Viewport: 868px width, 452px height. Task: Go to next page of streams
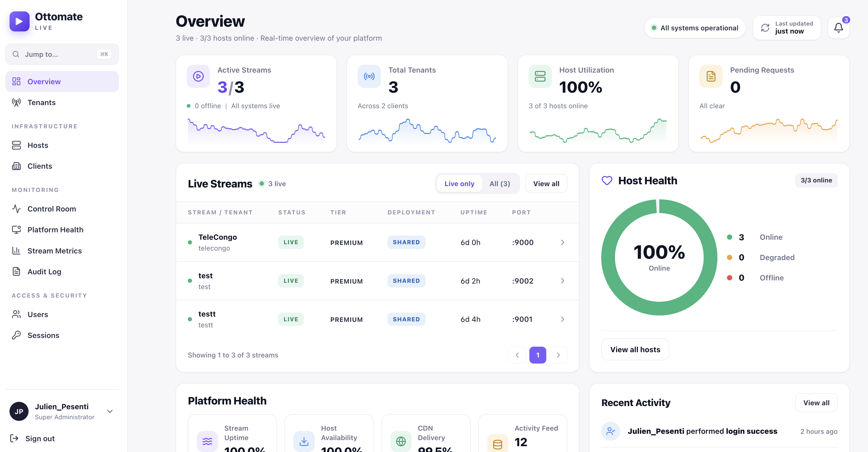tap(558, 355)
